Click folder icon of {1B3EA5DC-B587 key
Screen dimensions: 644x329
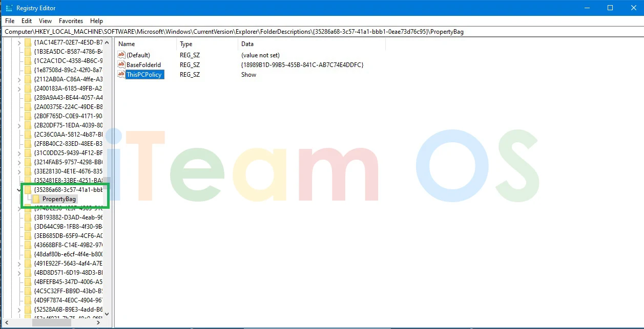(x=28, y=51)
